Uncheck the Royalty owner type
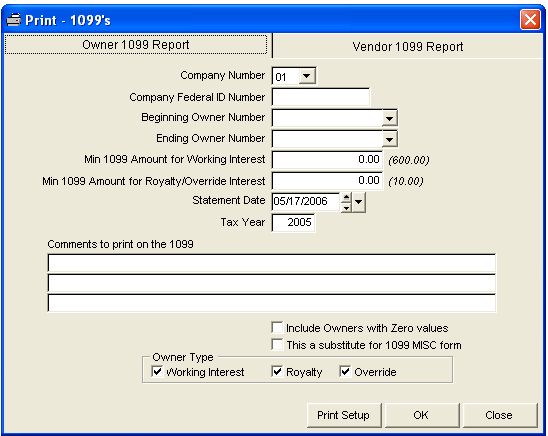The width and height of the screenshot is (548, 436). coord(277,371)
